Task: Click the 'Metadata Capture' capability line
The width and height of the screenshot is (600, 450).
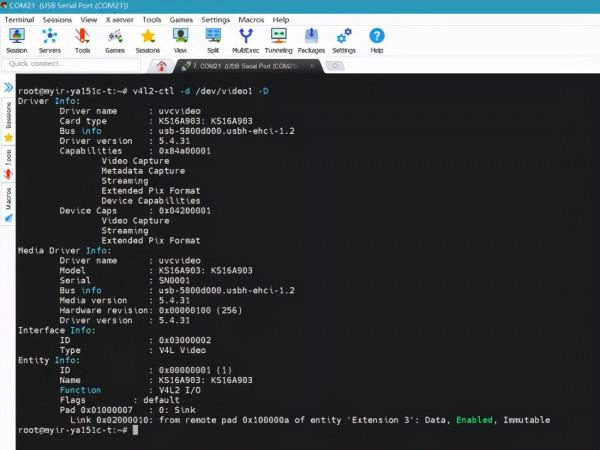Action: click(143, 171)
